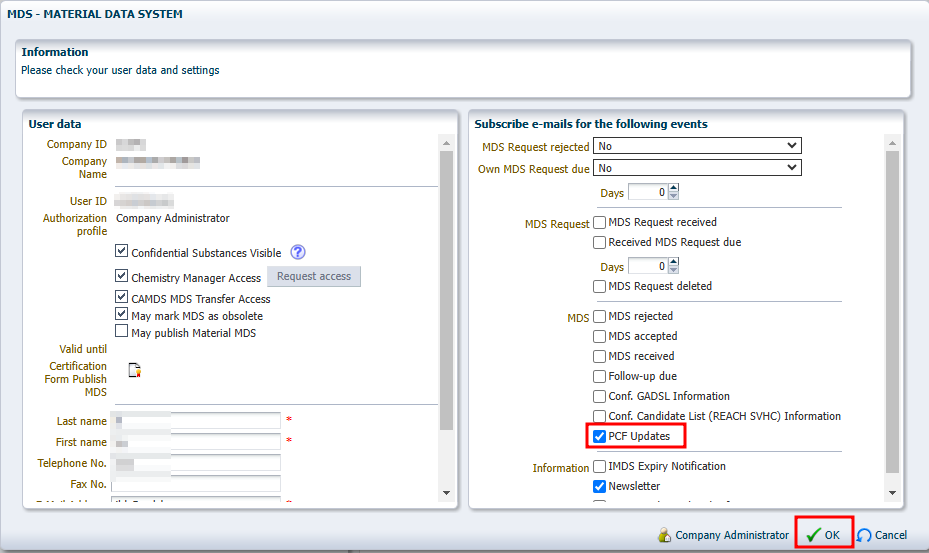Click the User data scroll down arrow
Viewport: 929px width, 553px height.
click(447, 493)
